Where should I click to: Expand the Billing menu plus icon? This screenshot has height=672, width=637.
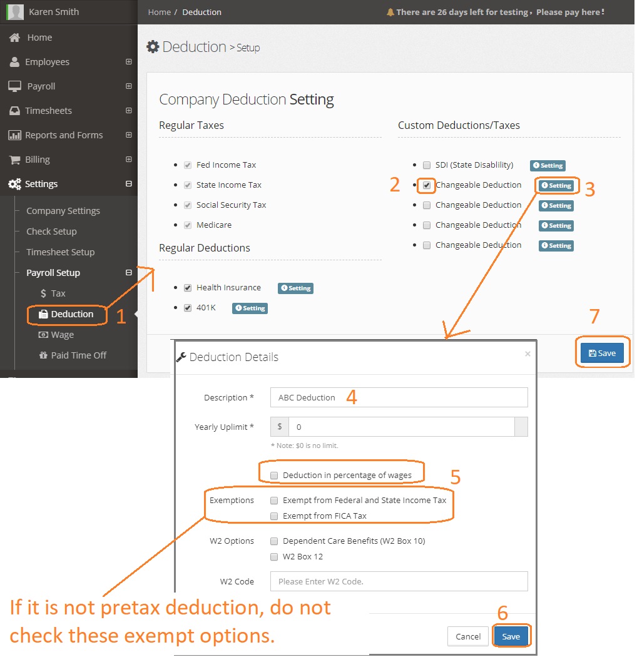(x=129, y=160)
